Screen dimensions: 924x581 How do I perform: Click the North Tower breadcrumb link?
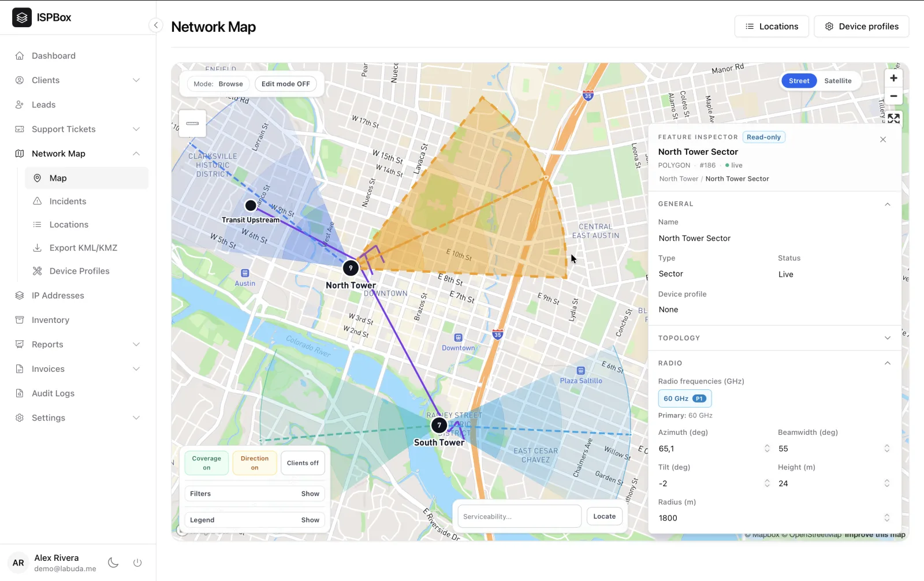(679, 179)
